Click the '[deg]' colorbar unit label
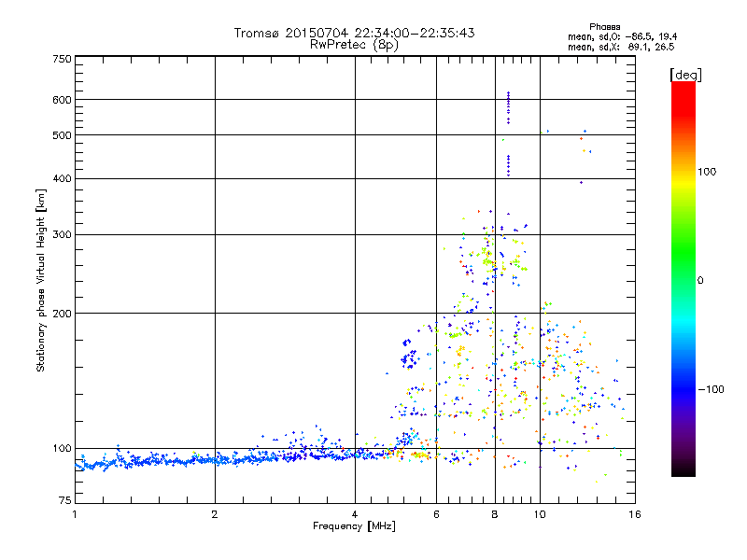Screen dimensions: 747x560 coord(685,75)
